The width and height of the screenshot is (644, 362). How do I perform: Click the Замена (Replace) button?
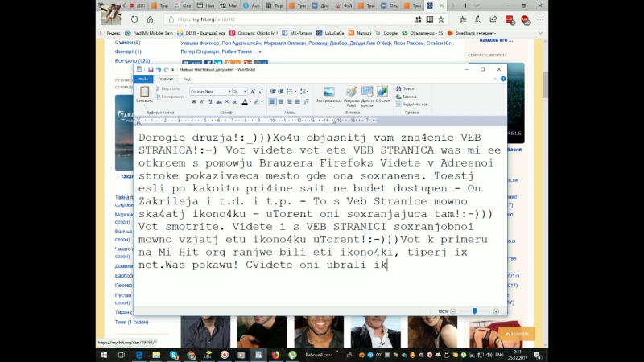(x=408, y=97)
